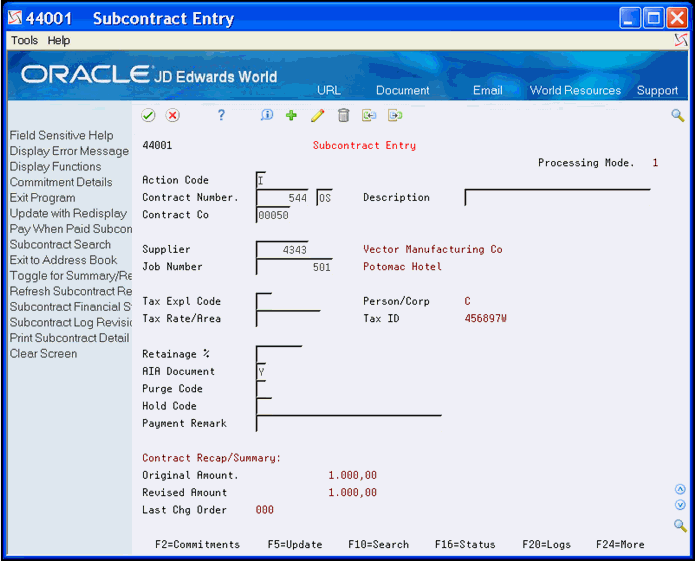
Task: Click the URL link in banner
Action: click(x=329, y=90)
